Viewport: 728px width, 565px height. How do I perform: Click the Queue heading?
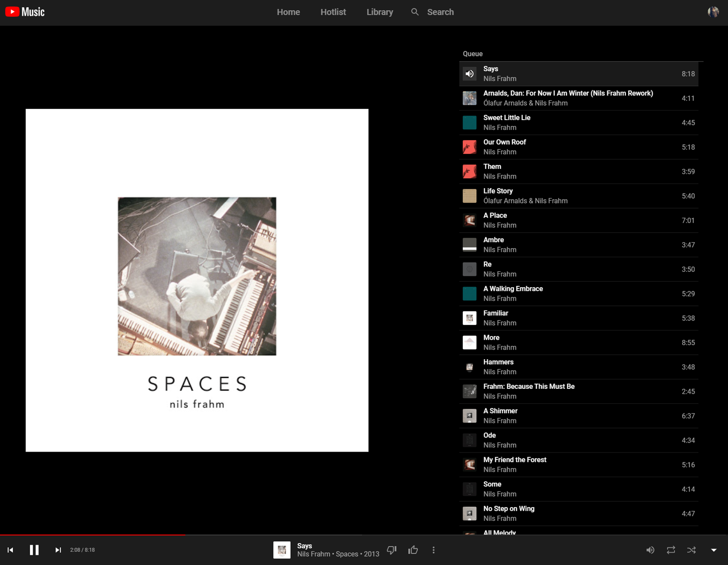tap(473, 54)
